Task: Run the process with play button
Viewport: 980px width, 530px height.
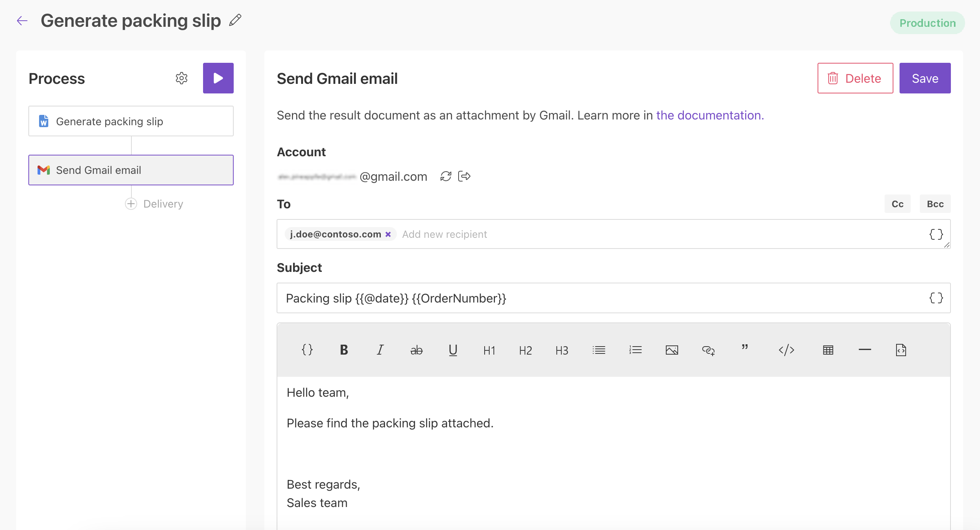Action: (218, 78)
